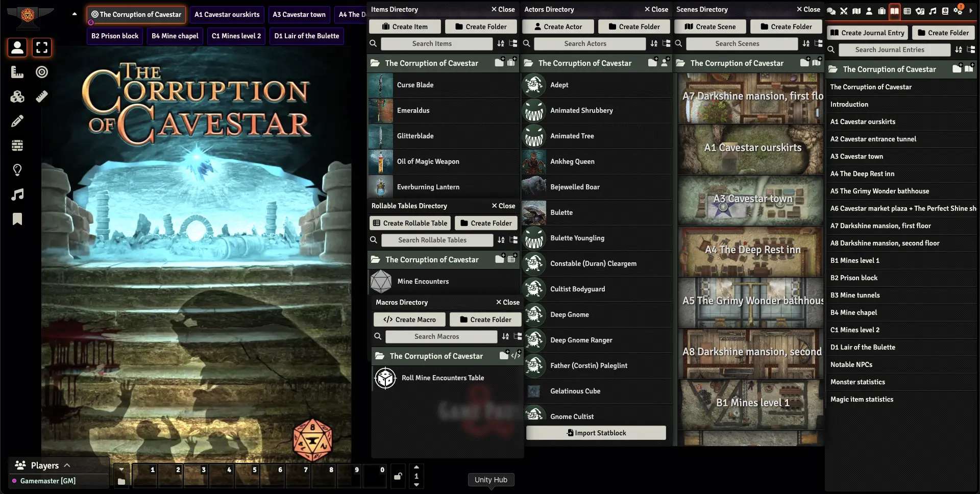
Task: Select the Measurement Controls ruler icon
Action: pos(17,72)
